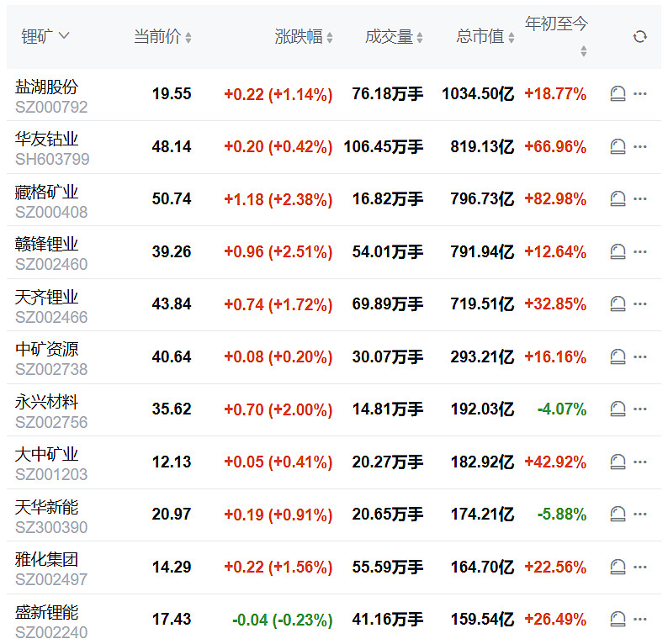Image resolution: width=668 pixels, height=644 pixels.
Task: Click change value -0.04 (-0.23%)
Action: (282, 620)
